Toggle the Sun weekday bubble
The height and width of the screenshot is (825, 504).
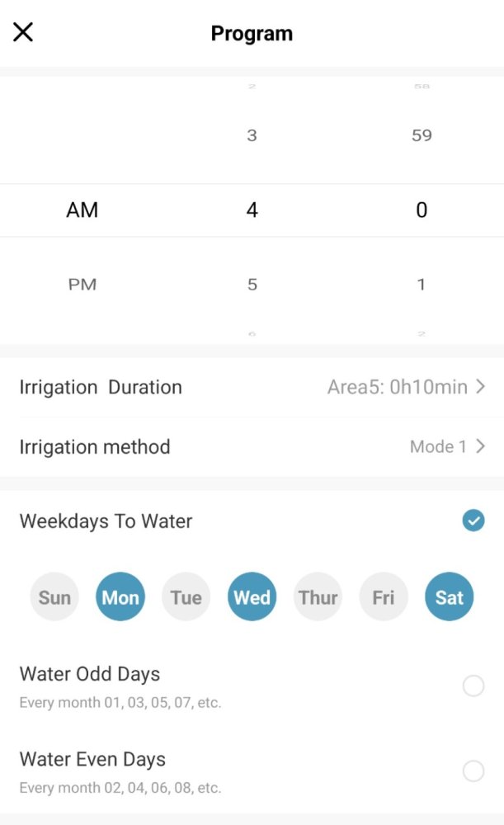click(54, 596)
